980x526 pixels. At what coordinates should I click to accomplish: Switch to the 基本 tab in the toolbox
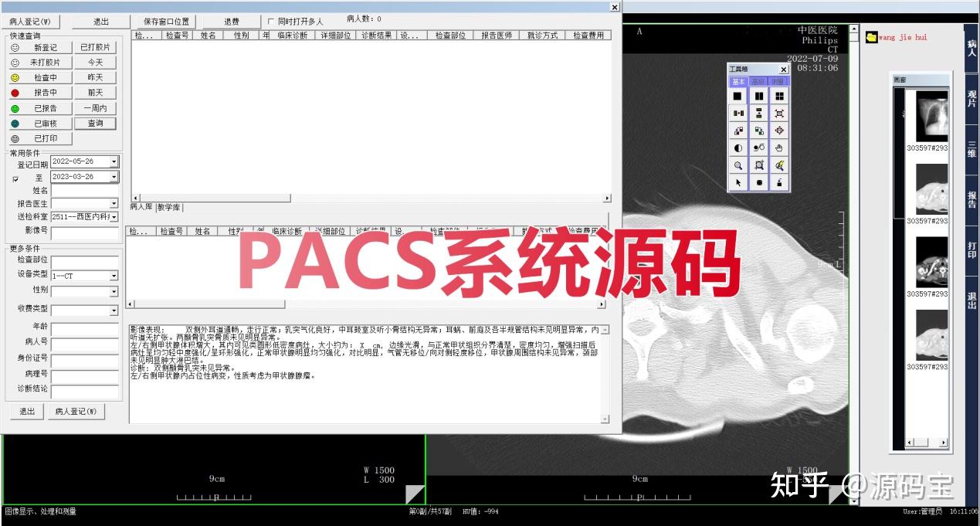pyautogui.click(x=738, y=80)
